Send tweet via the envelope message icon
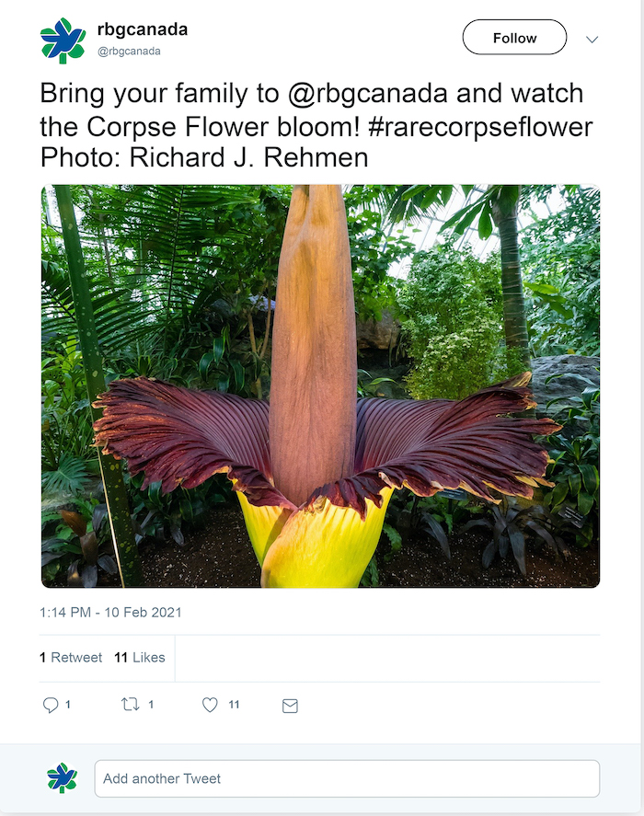644x816 pixels. click(x=290, y=706)
